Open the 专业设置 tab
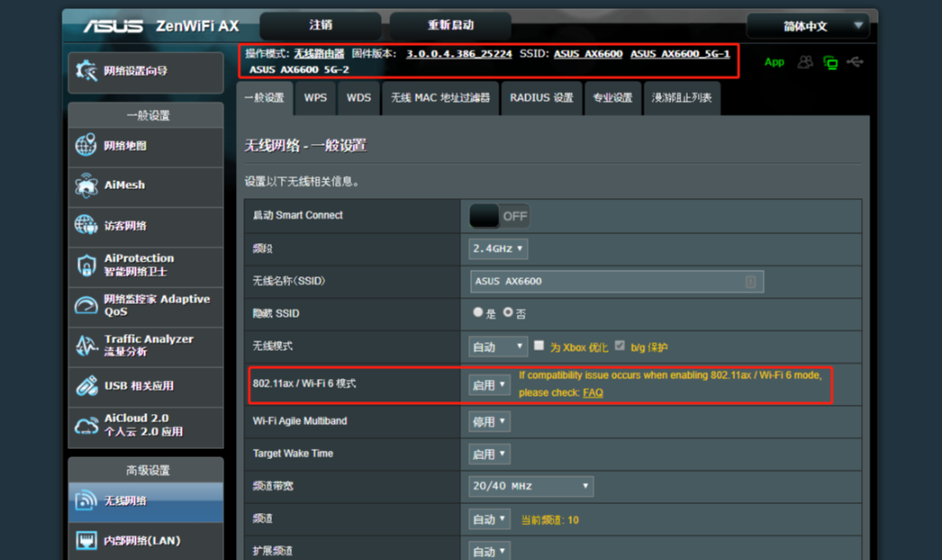This screenshot has width=942, height=560. coord(612,98)
